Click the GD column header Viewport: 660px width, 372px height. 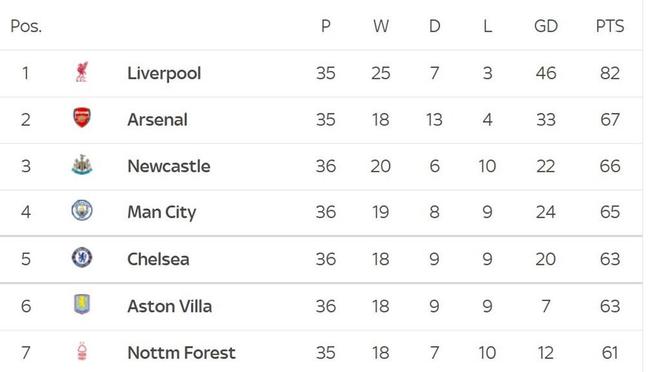point(546,26)
